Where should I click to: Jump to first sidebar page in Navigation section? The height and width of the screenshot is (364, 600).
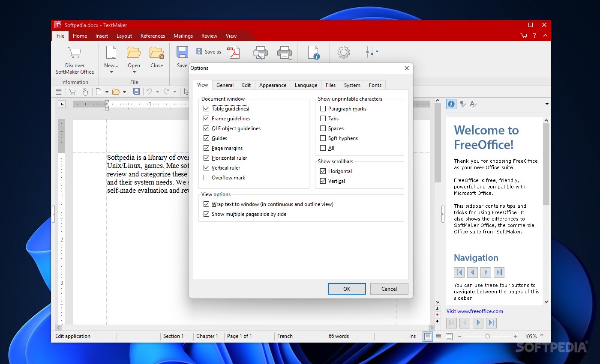(459, 272)
